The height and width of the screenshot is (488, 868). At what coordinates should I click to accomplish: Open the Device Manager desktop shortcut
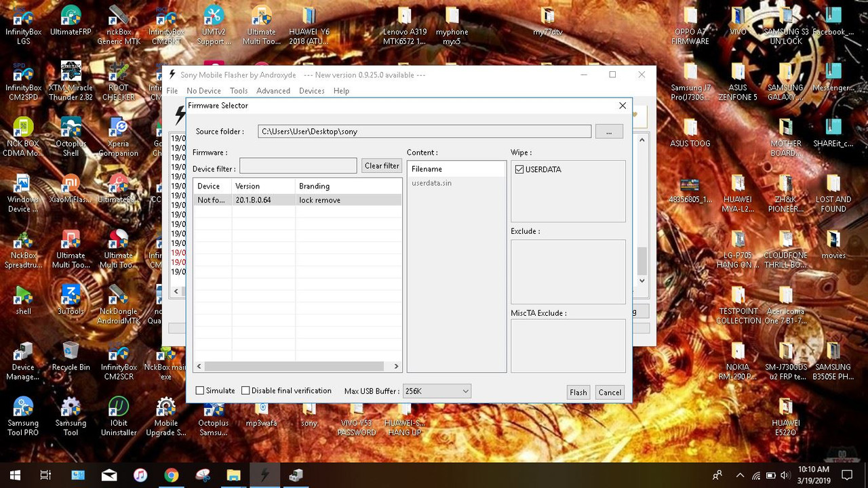[23, 360]
